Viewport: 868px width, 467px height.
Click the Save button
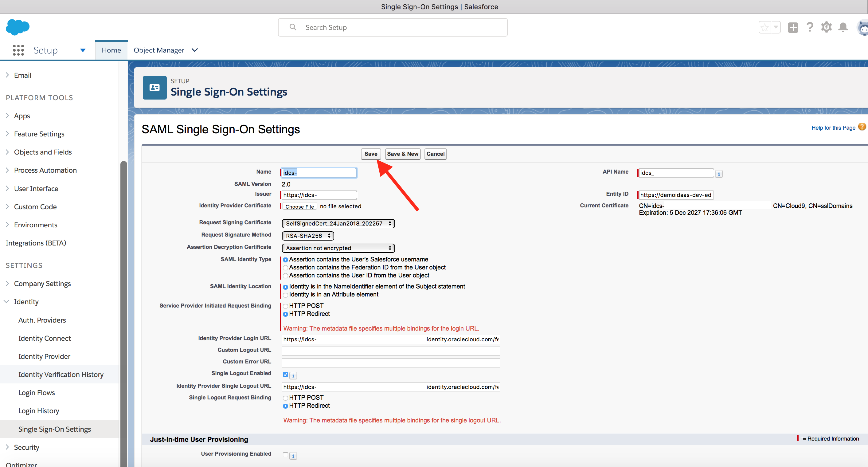[371, 154]
